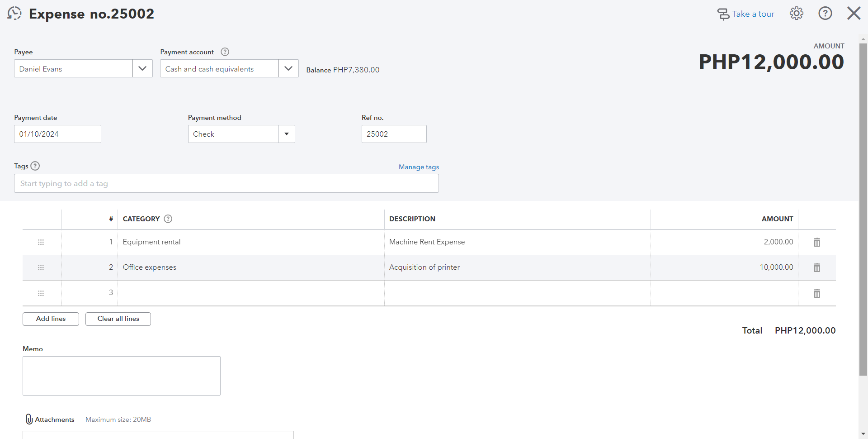
Task: Edit the Payee field Daniel Evans
Action: point(73,68)
